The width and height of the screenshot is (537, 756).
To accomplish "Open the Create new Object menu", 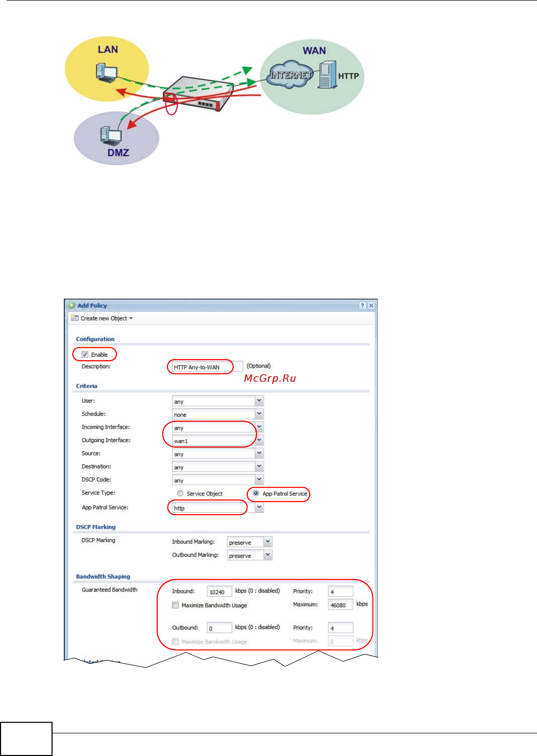I will 106,318.
